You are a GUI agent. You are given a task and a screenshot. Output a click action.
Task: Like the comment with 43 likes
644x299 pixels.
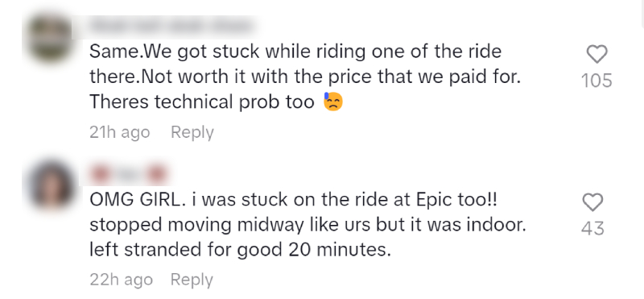point(592,202)
